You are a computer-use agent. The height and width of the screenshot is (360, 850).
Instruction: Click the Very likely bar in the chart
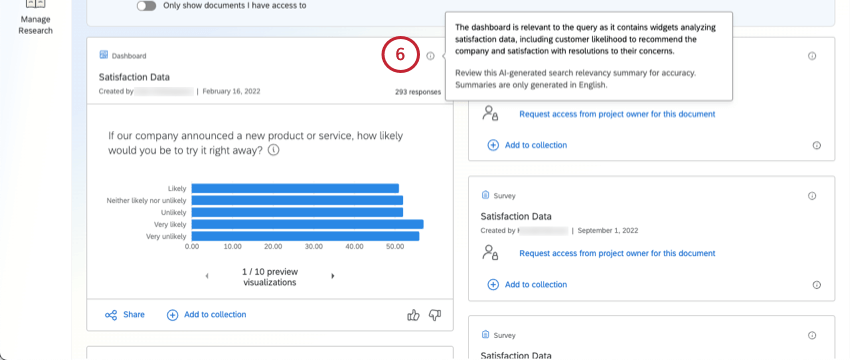click(x=307, y=224)
